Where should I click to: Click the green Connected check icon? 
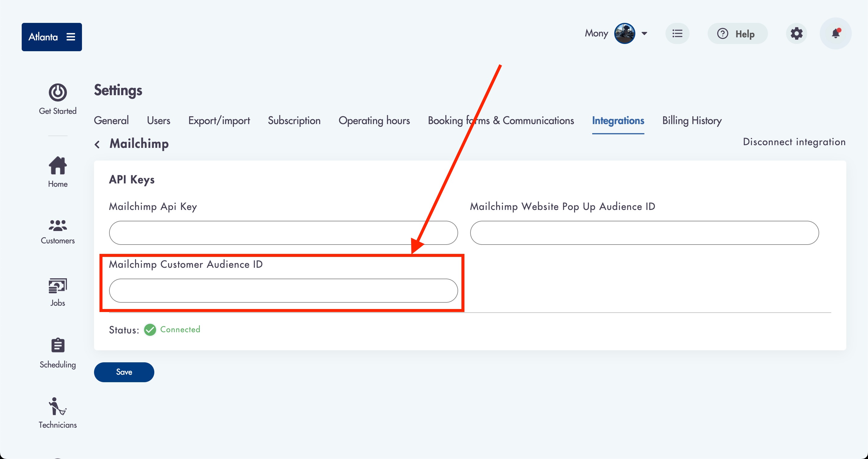150,330
